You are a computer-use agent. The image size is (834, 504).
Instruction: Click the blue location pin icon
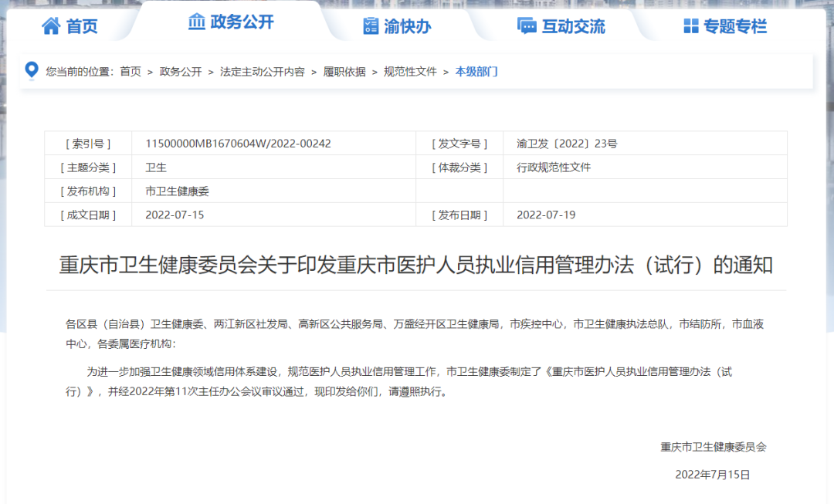point(32,70)
